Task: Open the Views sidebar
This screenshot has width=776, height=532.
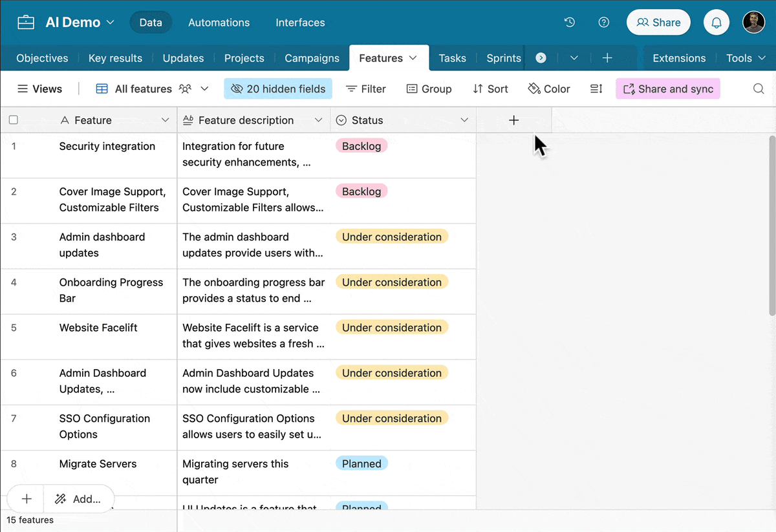Action: point(39,89)
